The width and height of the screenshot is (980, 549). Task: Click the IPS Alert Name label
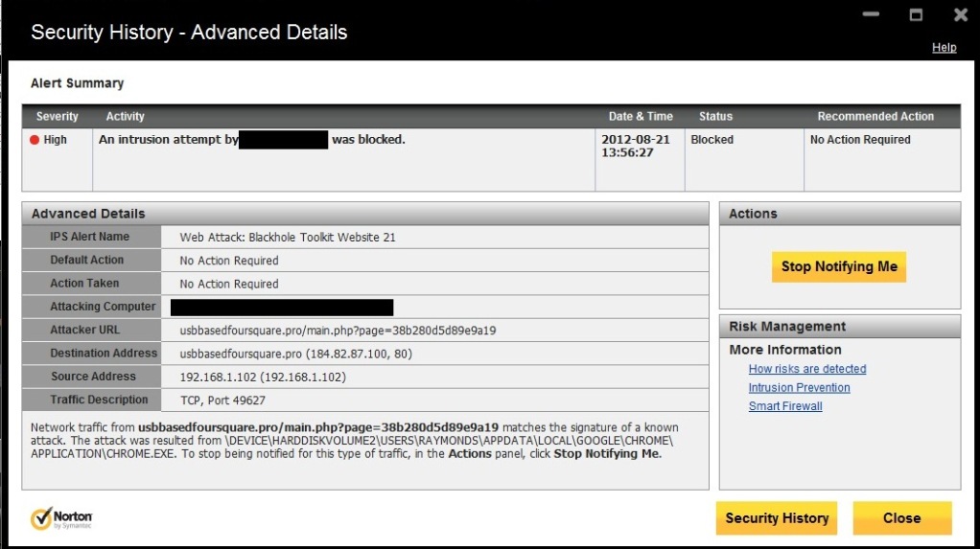click(x=89, y=237)
